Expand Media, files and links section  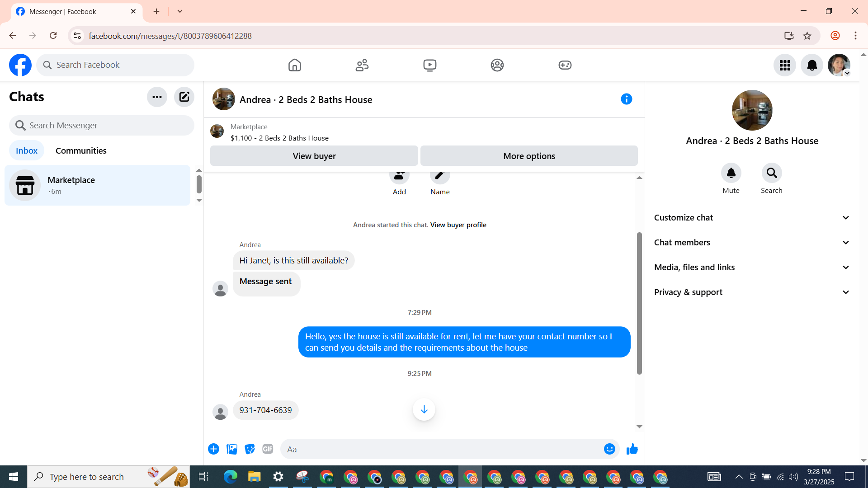coord(752,267)
